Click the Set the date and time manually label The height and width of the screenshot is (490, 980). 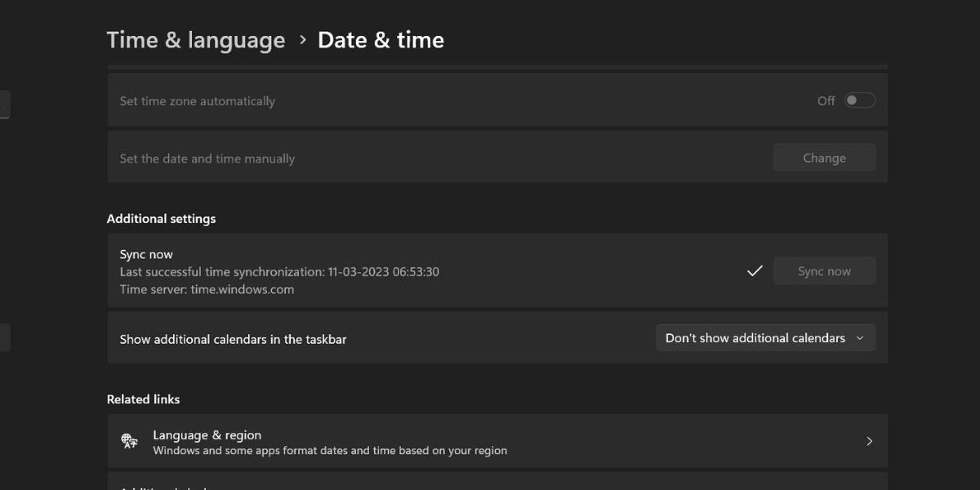207,158
